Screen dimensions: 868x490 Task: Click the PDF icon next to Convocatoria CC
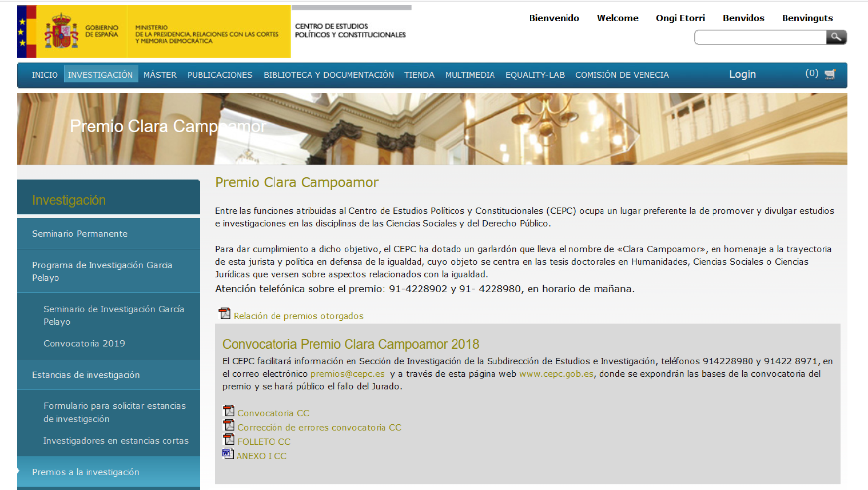click(229, 411)
